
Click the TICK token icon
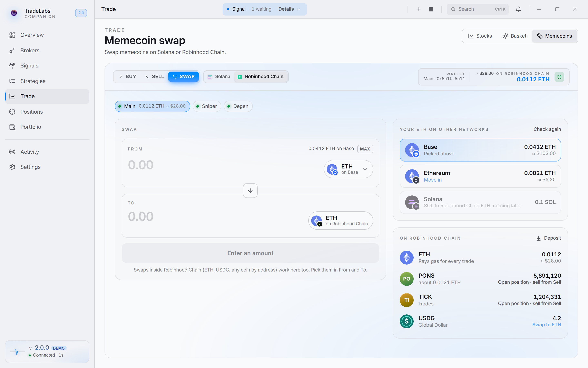[x=407, y=300]
